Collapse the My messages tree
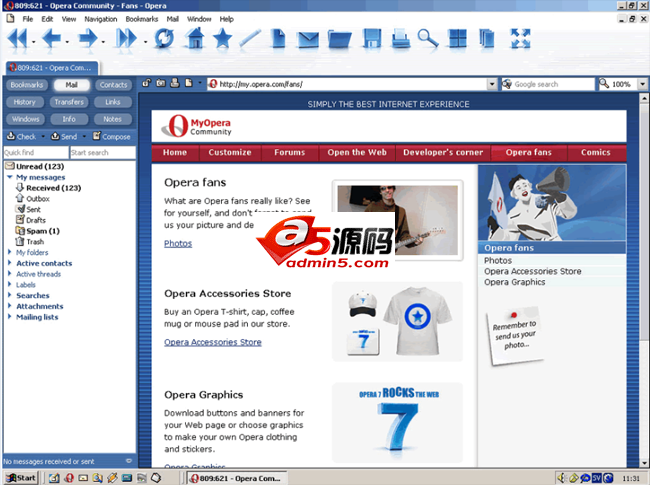Image resolution: width=650 pixels, height=485 pixels. tap(10, 177)
